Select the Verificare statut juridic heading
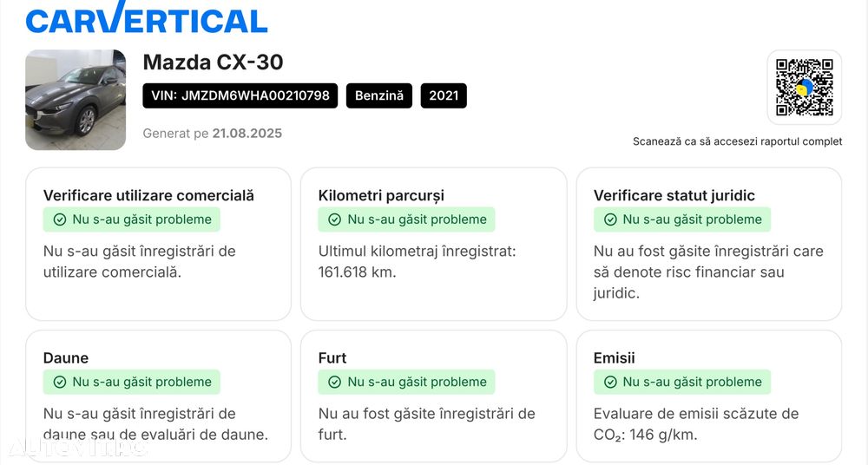 (x=674, y=196)
